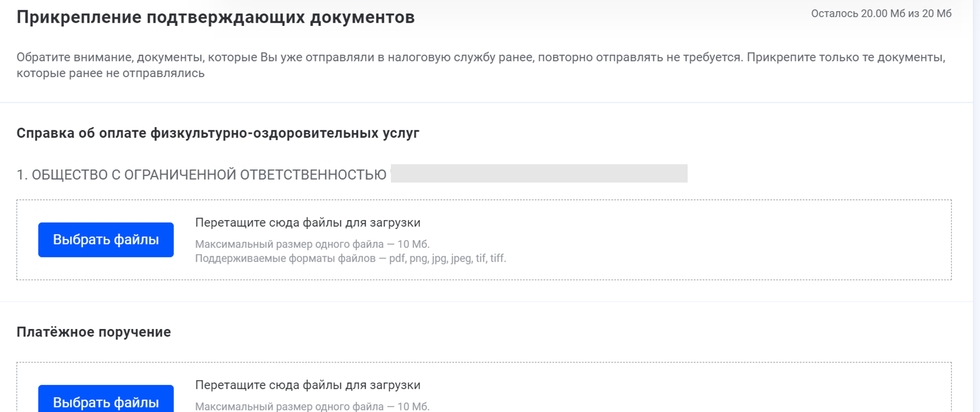Click the vertical scrollbar at the right edge
The width and height of the screenshot is (980, 412).
pos(976,205)
